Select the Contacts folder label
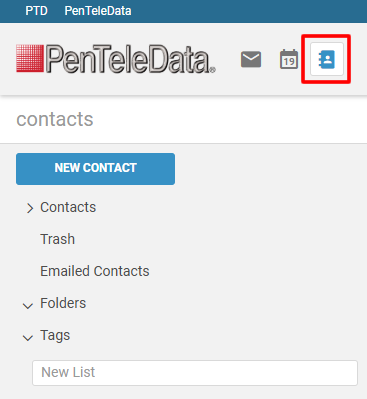Screen dimensions: 367x399 pos(68,207)
